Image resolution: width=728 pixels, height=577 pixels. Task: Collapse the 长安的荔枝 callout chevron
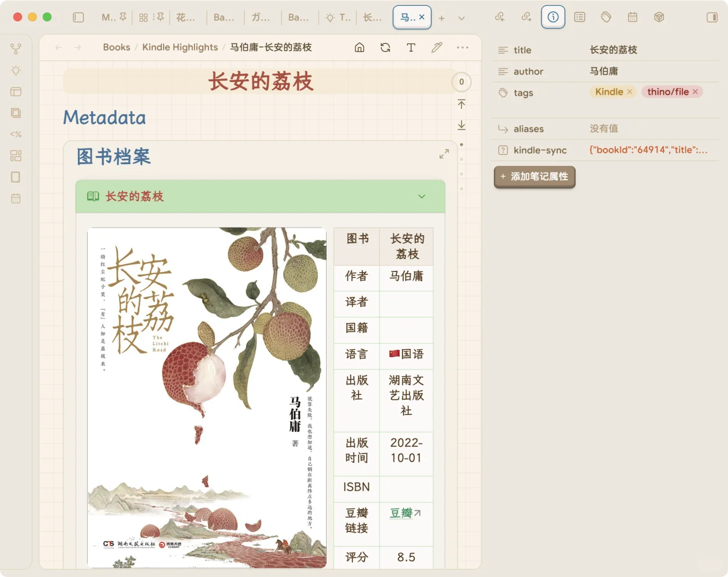pyautogui.click(x=422, y=197)
